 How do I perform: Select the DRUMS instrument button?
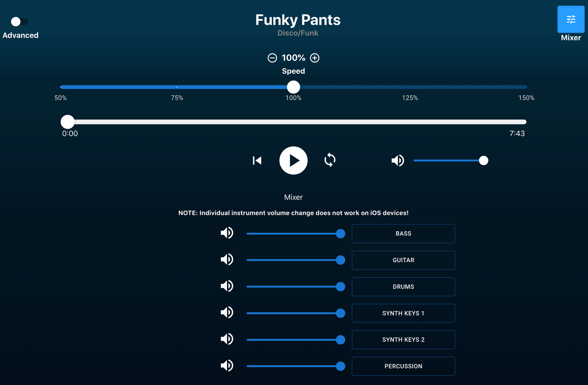(403, 287)
